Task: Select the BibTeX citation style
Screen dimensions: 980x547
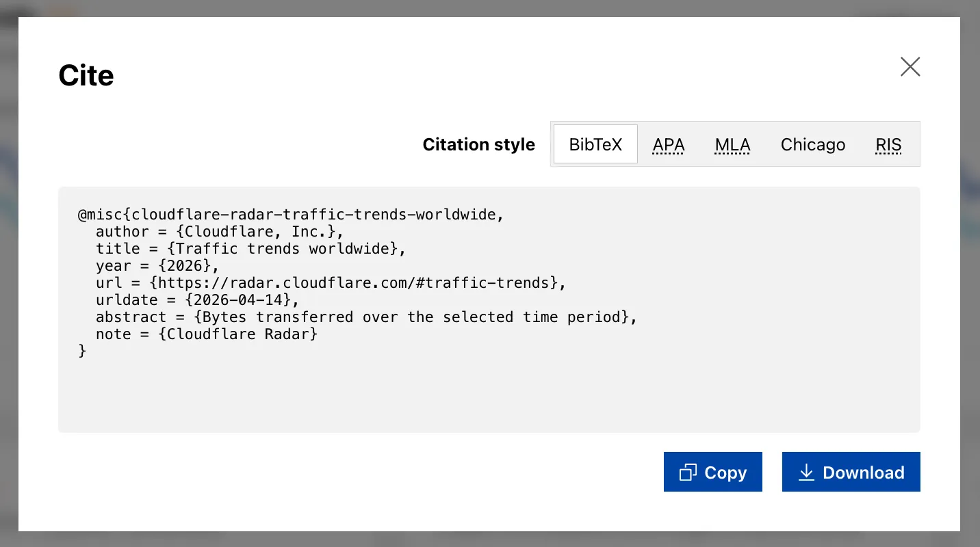Action: click(595, 144)
